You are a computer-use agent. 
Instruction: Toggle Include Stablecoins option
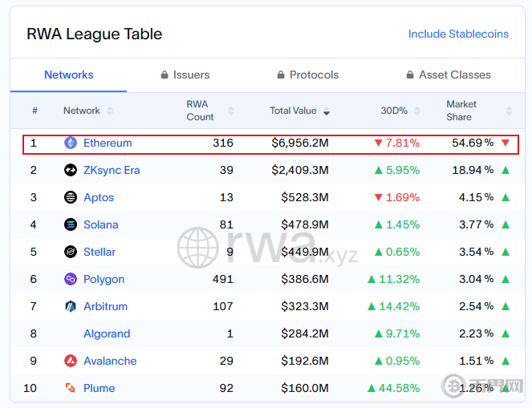tap(458, 34)
